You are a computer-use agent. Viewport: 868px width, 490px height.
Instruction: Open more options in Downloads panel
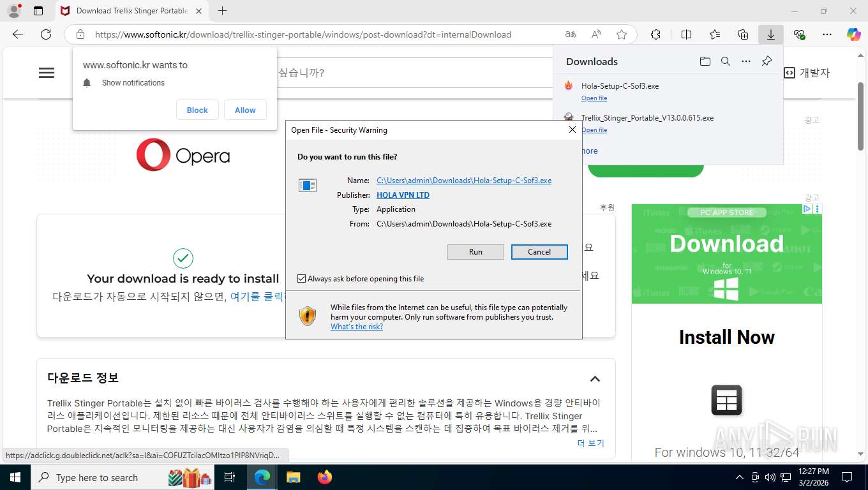[746, 61]
